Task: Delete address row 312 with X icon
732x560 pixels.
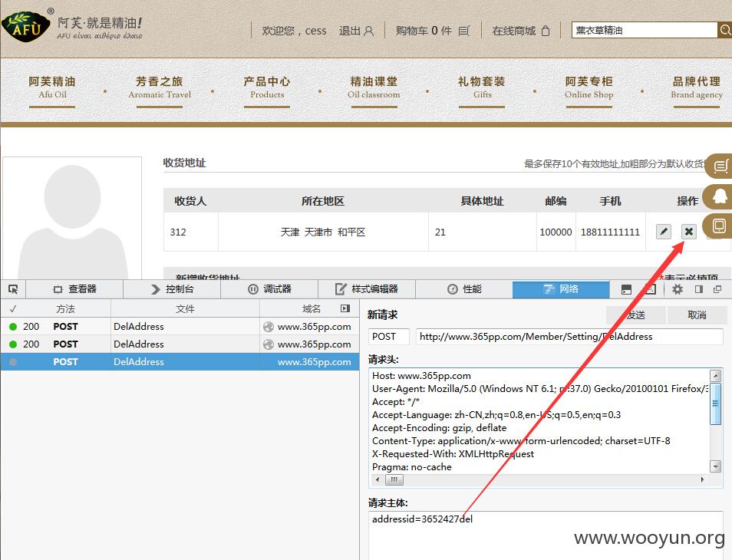Action: pyautogui.click(x=688, y=232)
